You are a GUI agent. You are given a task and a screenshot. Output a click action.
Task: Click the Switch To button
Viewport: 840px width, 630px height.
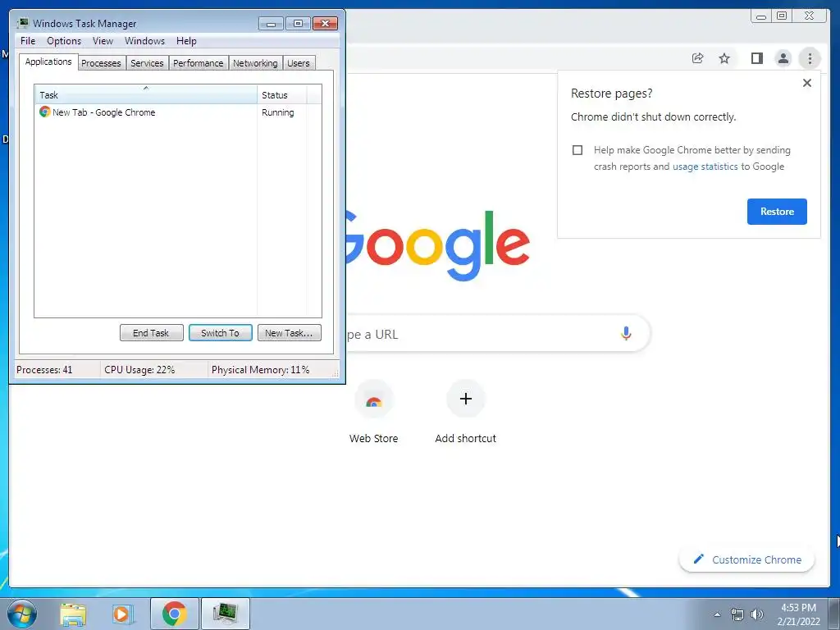pyautogui.click(x=220, y=333)
